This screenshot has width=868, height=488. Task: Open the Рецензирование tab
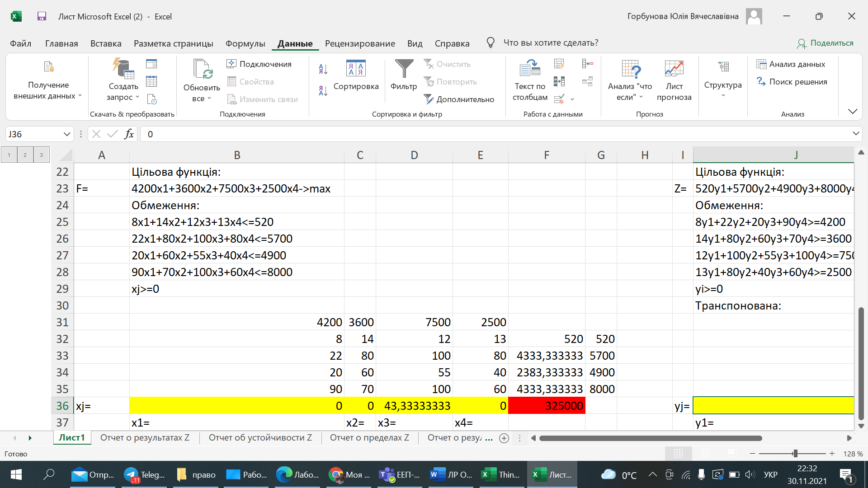pyautogui.click(x=360, y=43)
